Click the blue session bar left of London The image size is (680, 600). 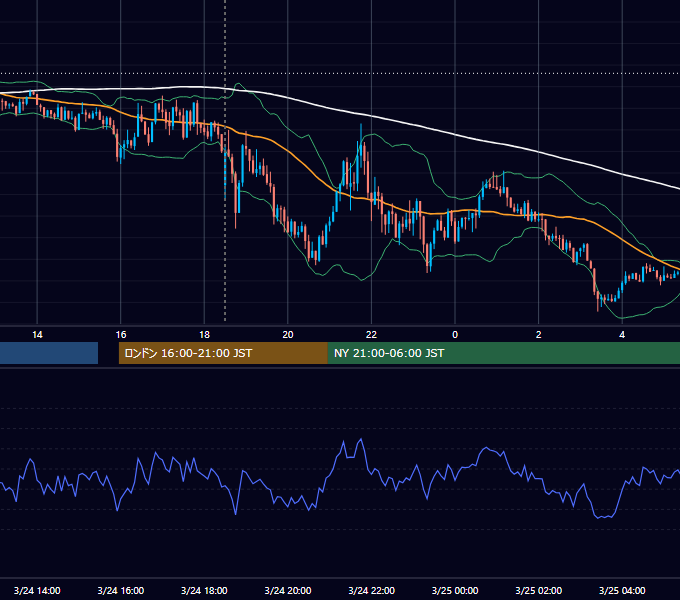49,353
